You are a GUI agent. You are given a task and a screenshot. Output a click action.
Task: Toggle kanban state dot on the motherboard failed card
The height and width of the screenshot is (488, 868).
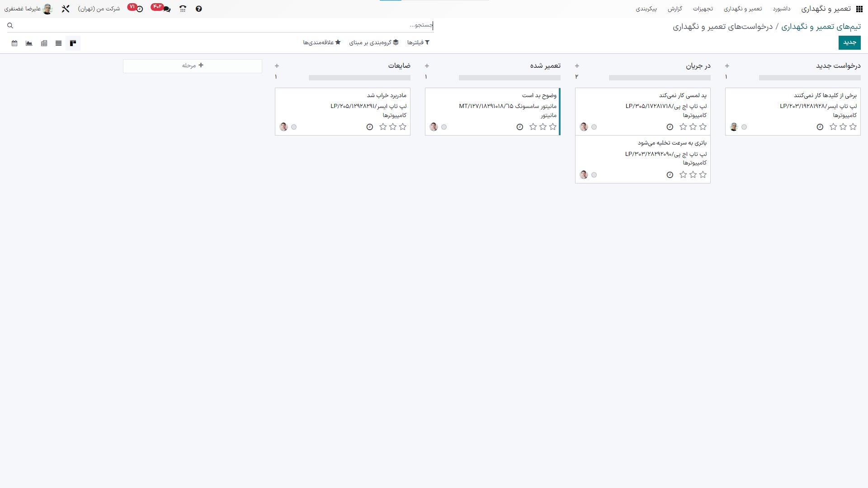(294, 127)
